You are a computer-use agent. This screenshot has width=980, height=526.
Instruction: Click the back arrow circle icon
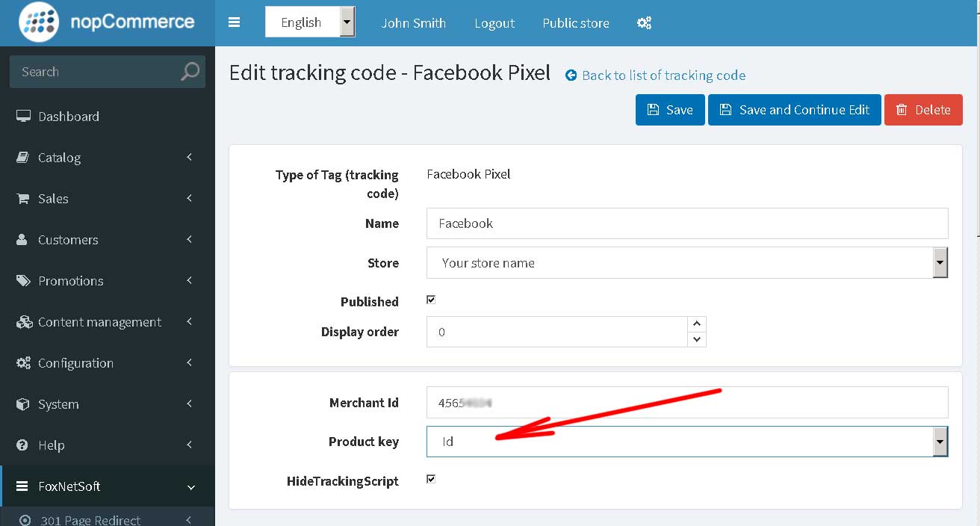coord(571,75)
